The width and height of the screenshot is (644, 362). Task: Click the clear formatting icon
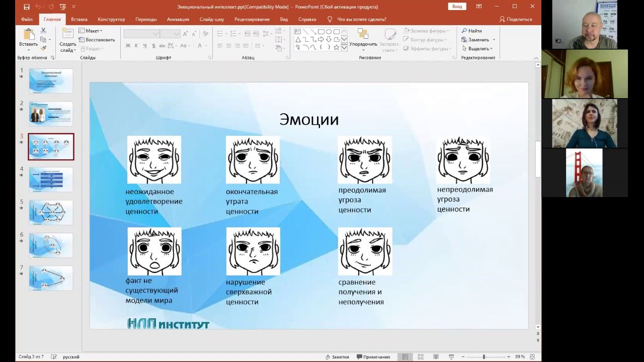[x=205, y=34]
